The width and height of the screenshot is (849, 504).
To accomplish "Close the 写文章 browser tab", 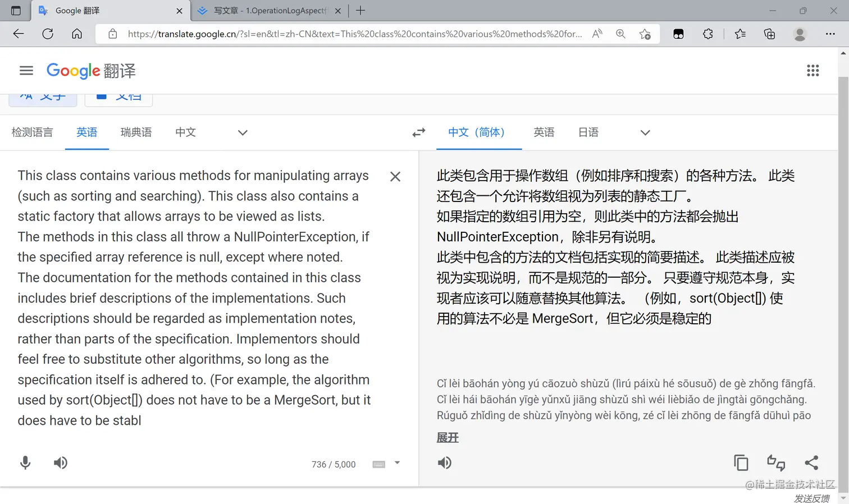I will coord(338,11).
